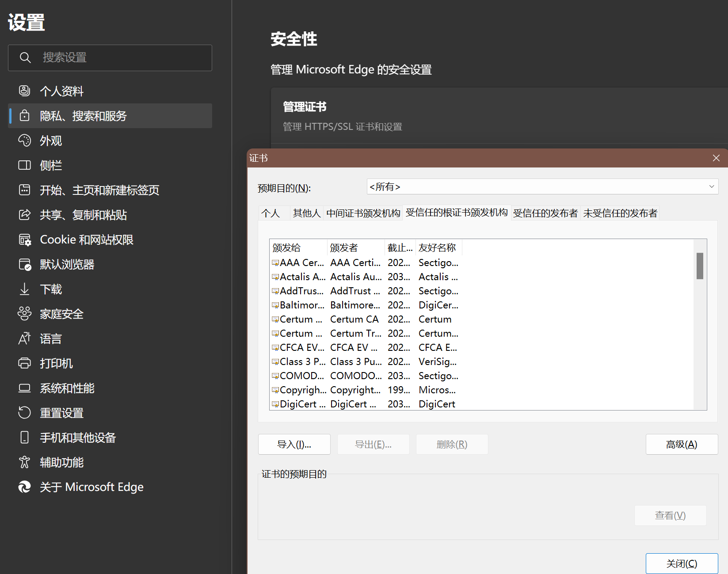This screenshot has height=574, width=728.
Task: Open the 受信任的发布者 tab
Action: [545, 213]
